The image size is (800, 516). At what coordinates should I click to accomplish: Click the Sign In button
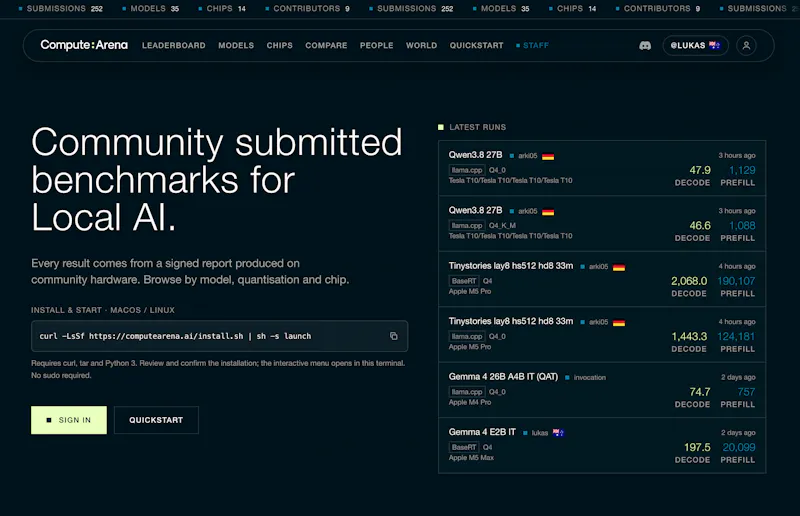pyautogui.click(x=69, y=420)
